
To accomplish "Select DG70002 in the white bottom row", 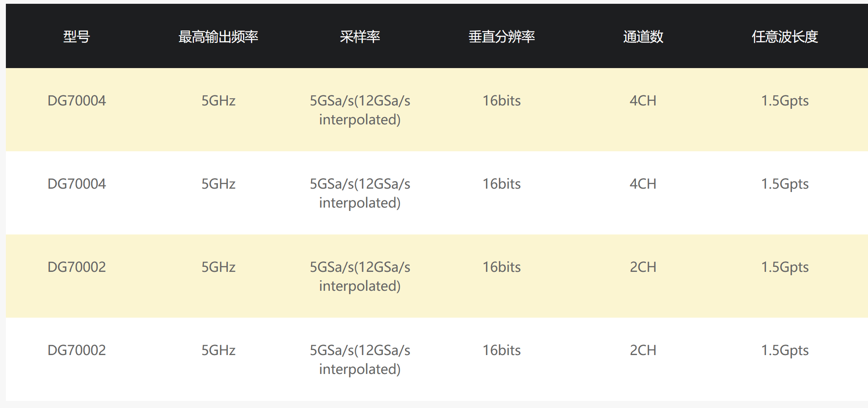I will (77, 350).
